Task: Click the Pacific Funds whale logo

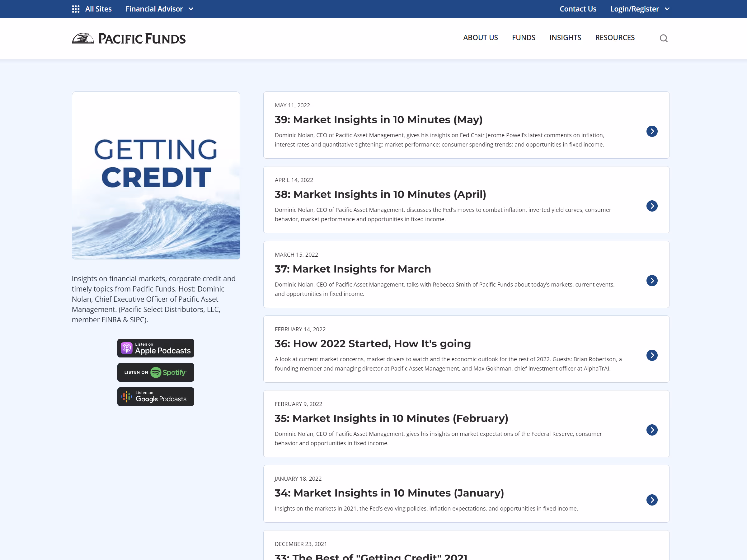Action: pyautogui.click(x=83, y=39)
